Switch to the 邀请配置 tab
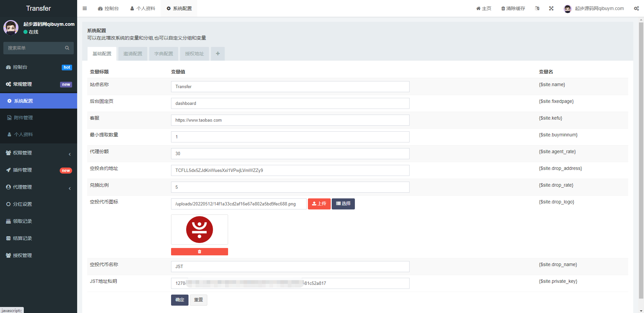Viewport: 644px width, 313px height. pos(132,54)
